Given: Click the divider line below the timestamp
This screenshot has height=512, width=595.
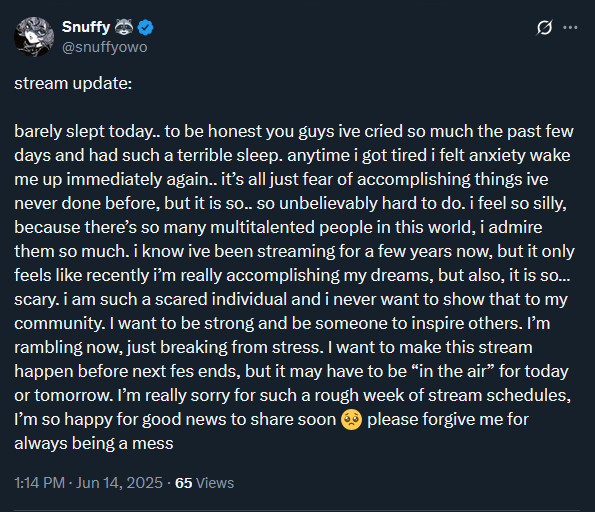Looking at the screenshot, I should tap(297, 510).
